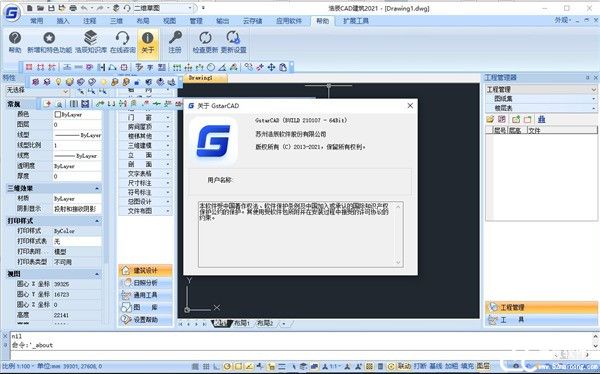Select the 建筑设计 architecture design panel

(x=145, y=271)
